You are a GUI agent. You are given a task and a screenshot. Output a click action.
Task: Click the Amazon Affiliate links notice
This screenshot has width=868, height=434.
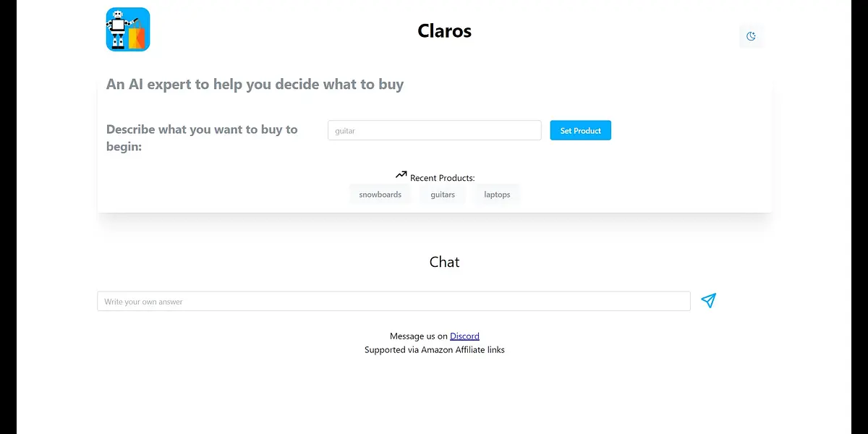[434, 350]
